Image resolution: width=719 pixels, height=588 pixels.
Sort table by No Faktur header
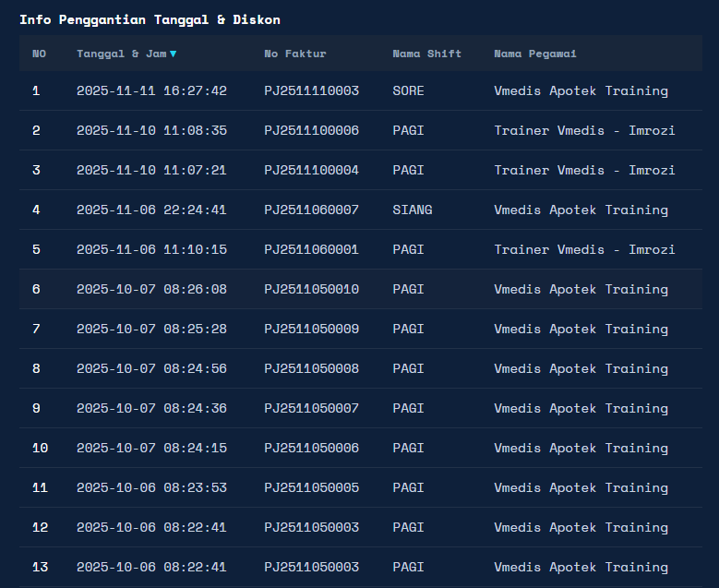point(294,54)
